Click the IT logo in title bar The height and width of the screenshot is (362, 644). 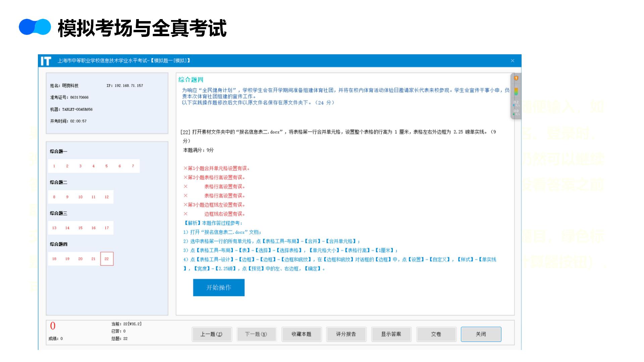click(46, 61)
